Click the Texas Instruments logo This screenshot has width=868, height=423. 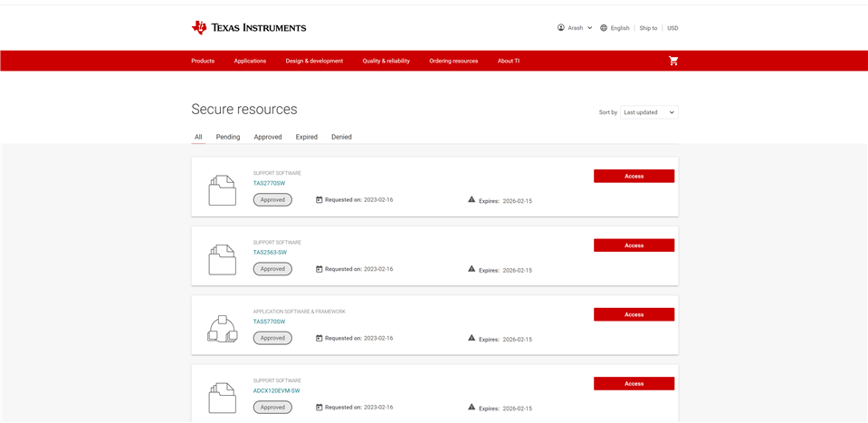(248, 28)
